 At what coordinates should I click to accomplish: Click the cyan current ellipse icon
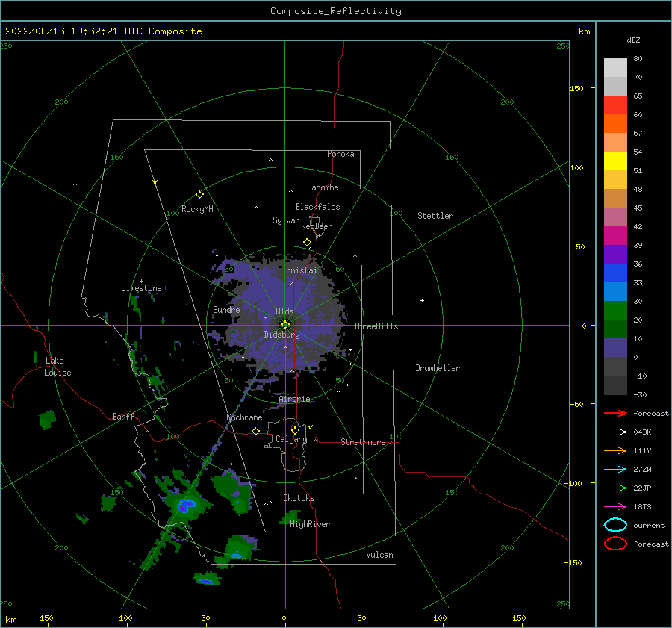coord(615,525)
